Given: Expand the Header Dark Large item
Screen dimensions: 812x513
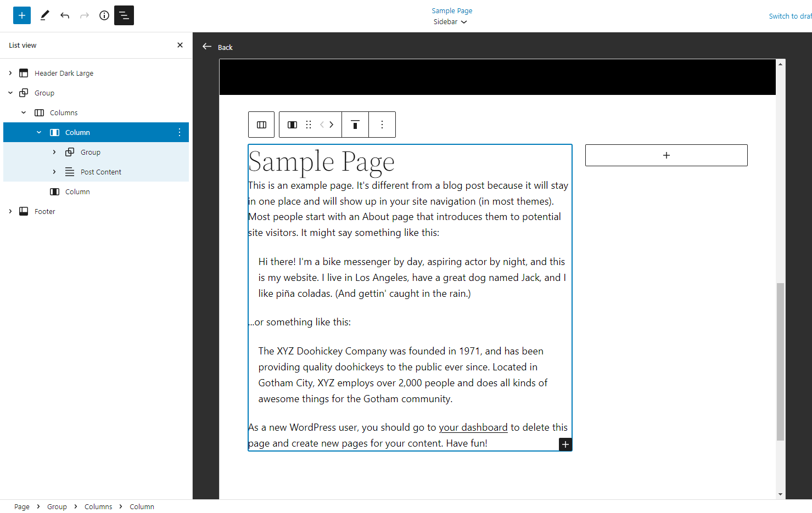Looking at the screenshot, I should [10, 73].
